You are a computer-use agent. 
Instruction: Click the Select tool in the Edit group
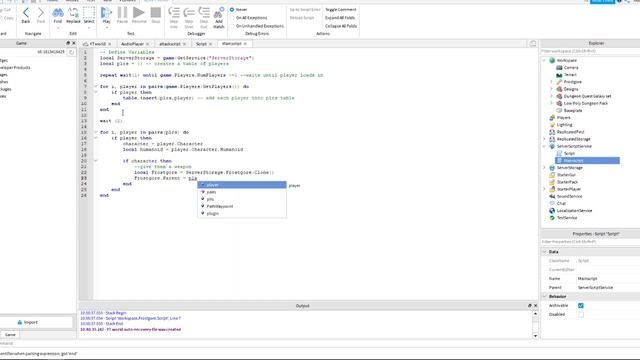pos(89,15)
